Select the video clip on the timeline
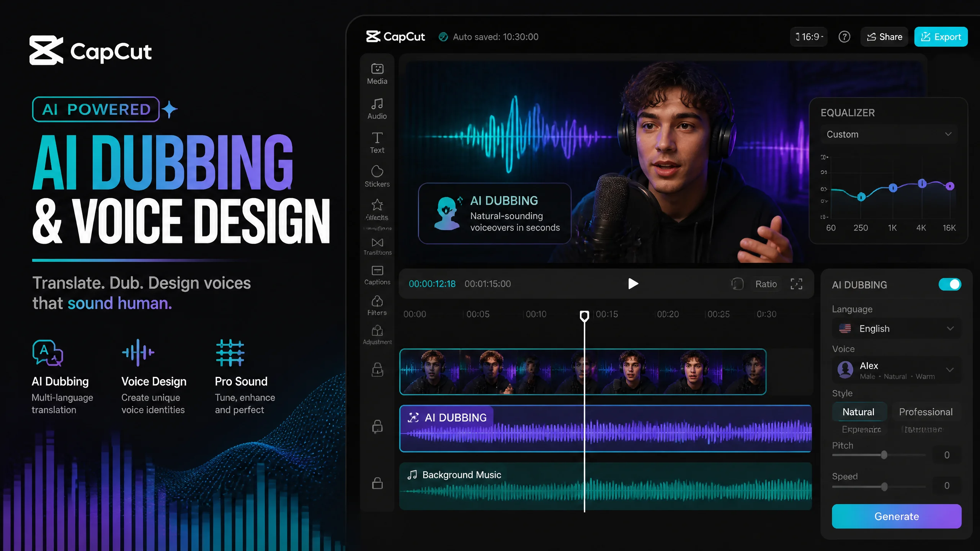 pos(583,372)
